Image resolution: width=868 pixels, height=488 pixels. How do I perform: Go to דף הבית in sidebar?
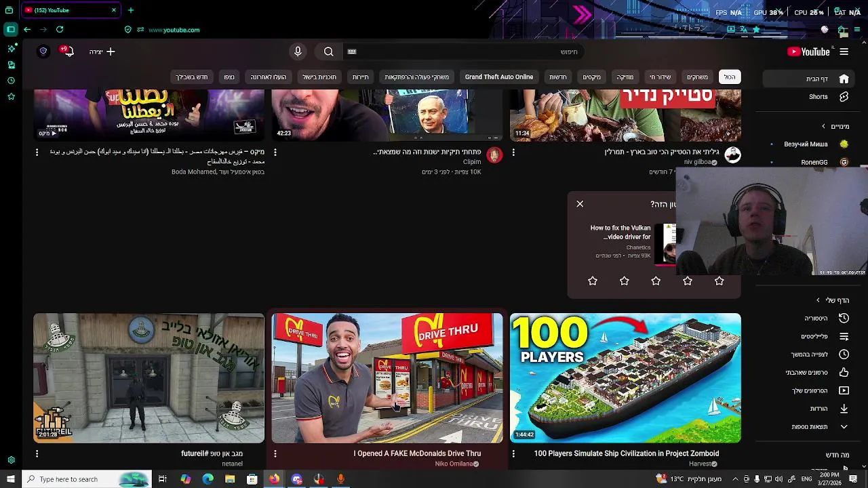point(807,79)
